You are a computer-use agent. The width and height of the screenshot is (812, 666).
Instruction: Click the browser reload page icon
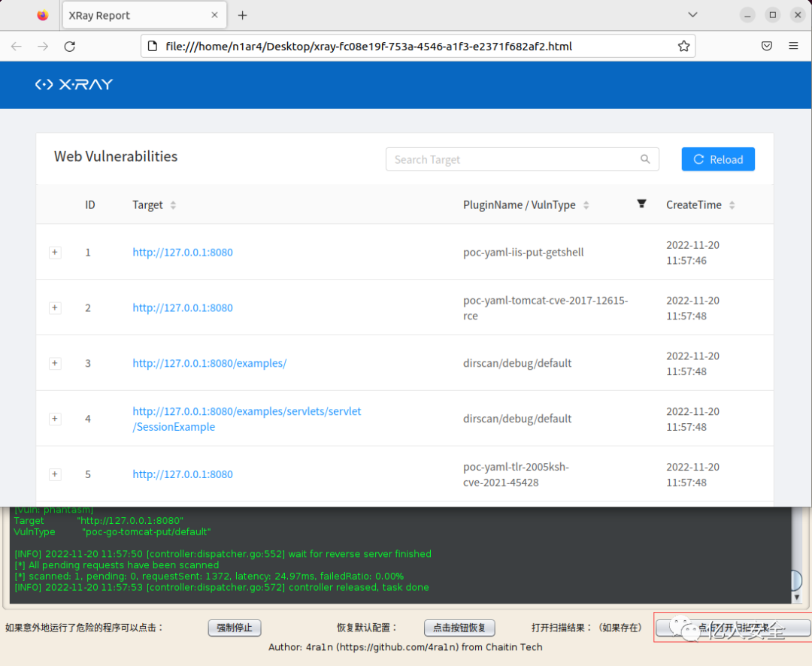(70, 46)
